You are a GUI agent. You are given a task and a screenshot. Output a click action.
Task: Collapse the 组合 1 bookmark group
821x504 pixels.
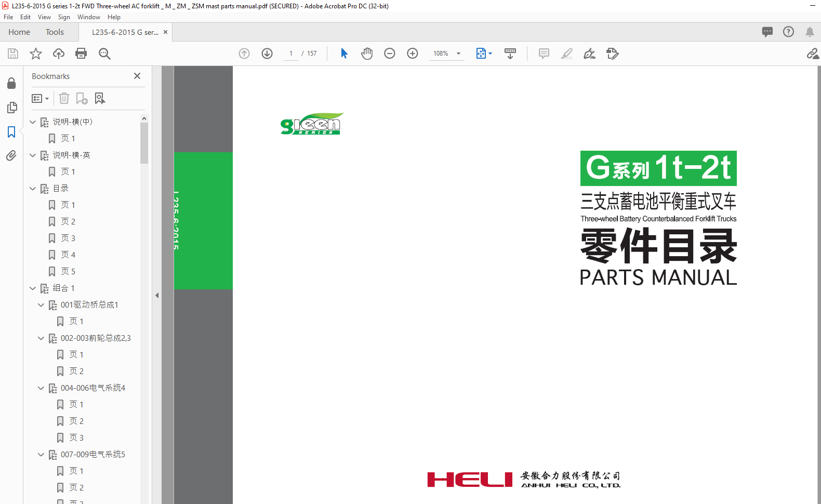point(33,288)
